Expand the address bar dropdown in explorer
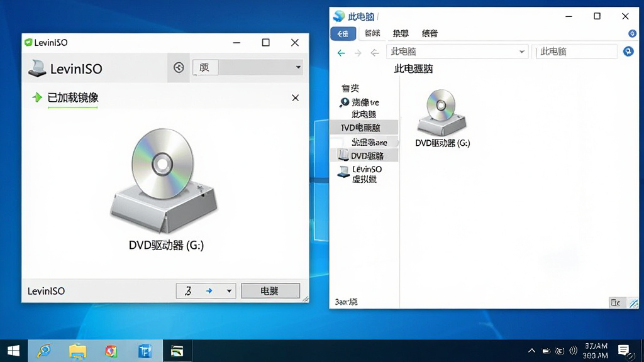Image resolution: width=644 pixels, height=362 pixels. [x=521, y=52]
